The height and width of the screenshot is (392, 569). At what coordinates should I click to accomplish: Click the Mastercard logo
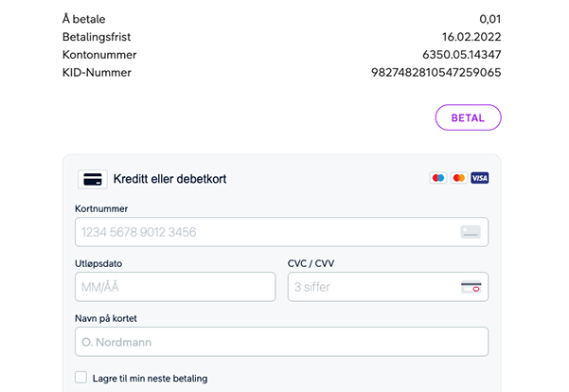pyautogui.click(x=458, y=178)
